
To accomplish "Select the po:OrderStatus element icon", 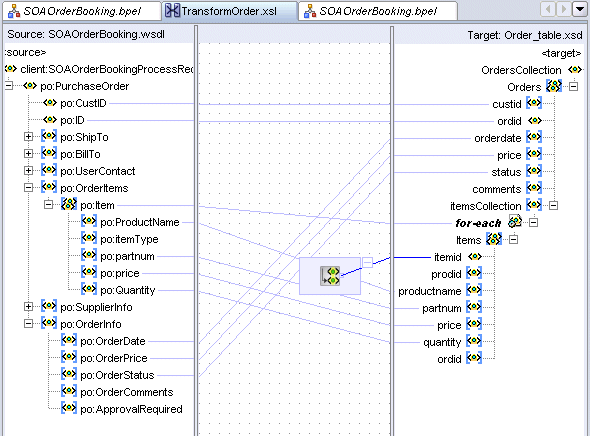I will pos(69,374).
